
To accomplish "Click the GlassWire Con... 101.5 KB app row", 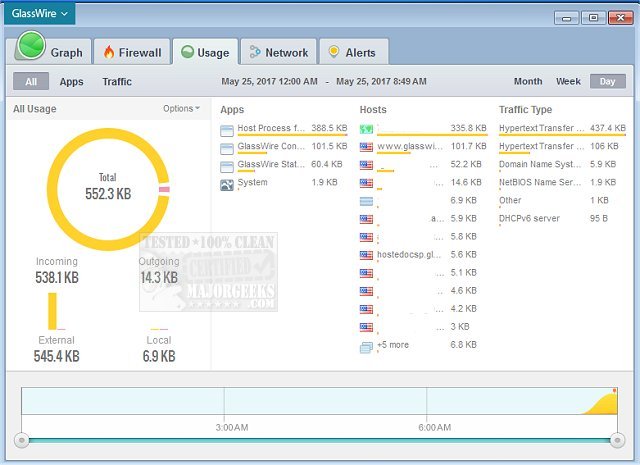I will (284, 148).
